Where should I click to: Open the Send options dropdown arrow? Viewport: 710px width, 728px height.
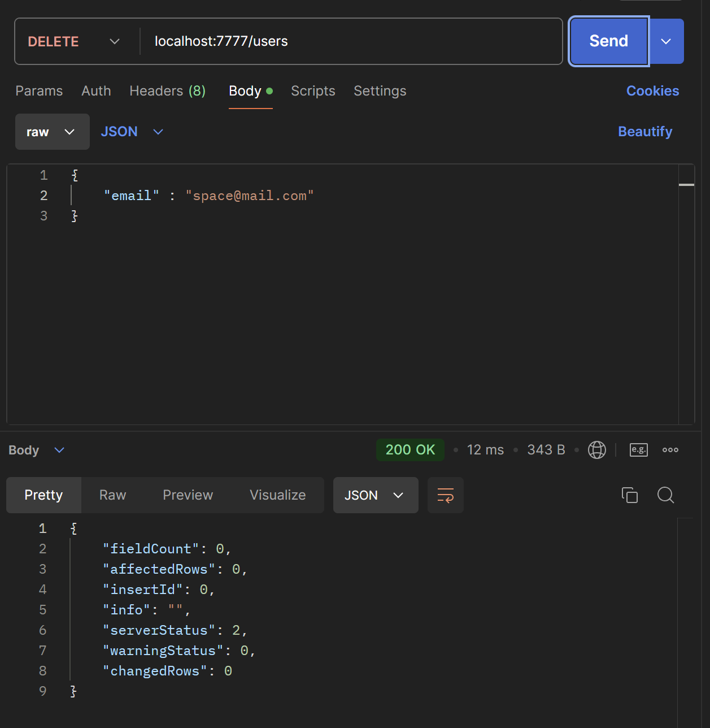click(667, 41)
